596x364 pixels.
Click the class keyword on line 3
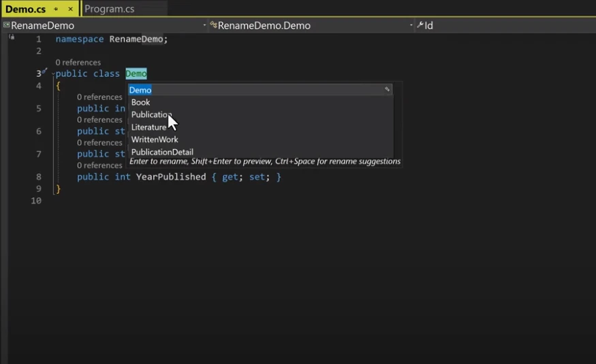tap(106, 73)
